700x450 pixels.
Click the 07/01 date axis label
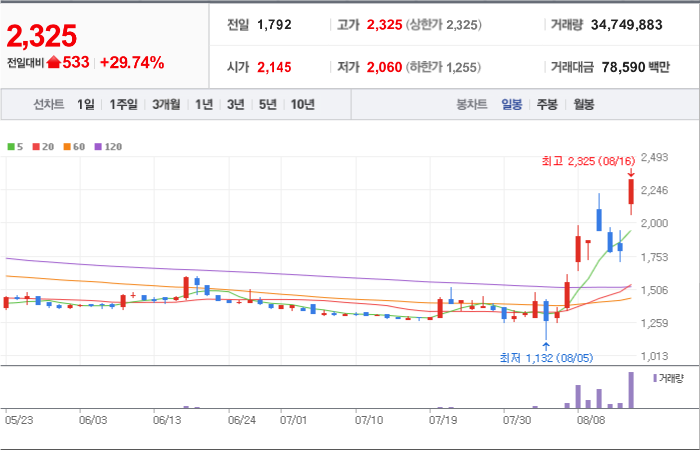[294, 420]
